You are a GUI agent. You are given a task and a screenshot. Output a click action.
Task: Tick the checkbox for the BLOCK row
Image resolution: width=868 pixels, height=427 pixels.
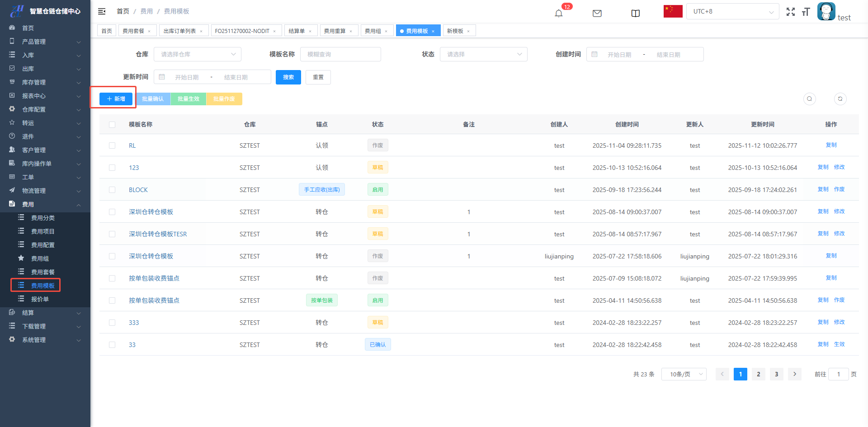pyautogui.click(x=112, y=190)
